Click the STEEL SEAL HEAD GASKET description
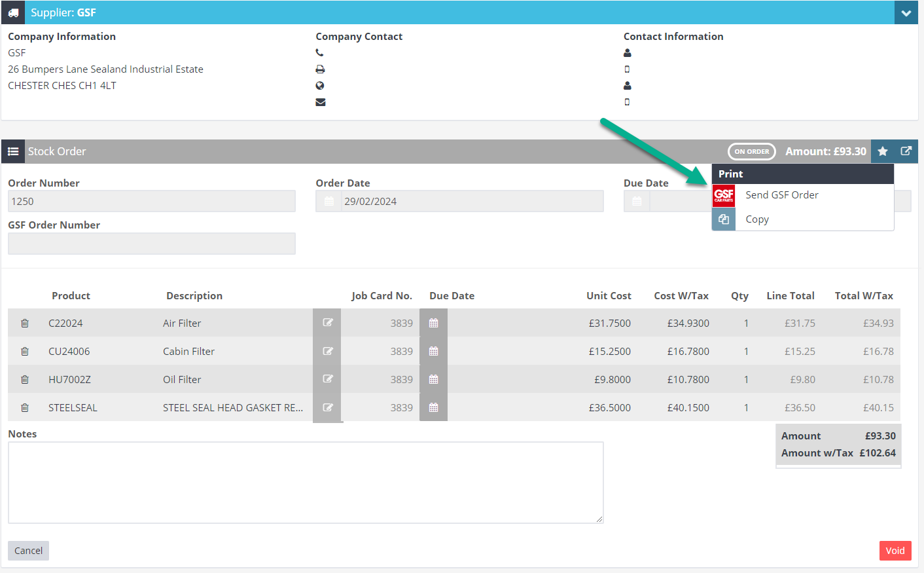Image resolution: width=924 pixels, height=573 pixels. click(233, 407)
